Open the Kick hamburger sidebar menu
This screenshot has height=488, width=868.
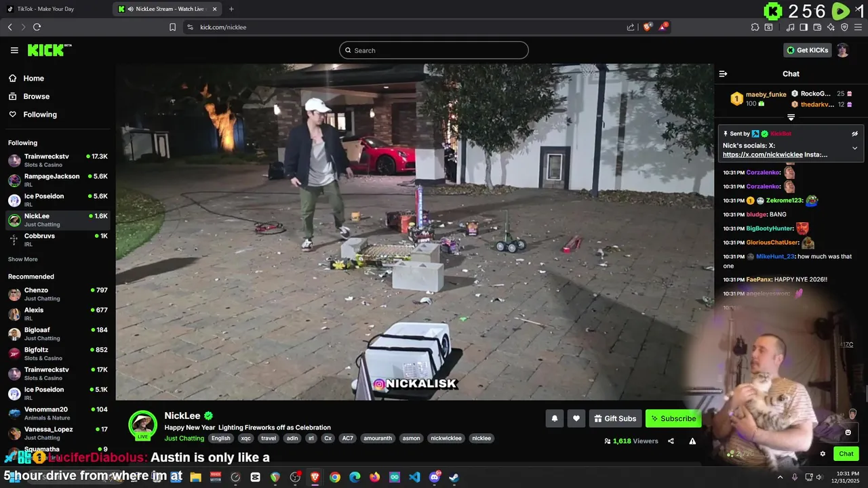pyautogui.click(x=14, y=50)
